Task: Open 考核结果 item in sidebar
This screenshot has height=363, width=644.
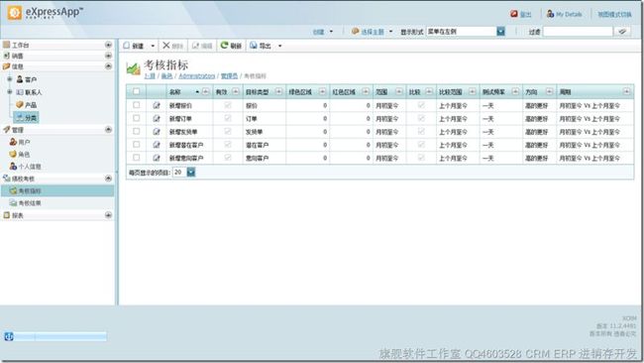Action: point(25,203)
